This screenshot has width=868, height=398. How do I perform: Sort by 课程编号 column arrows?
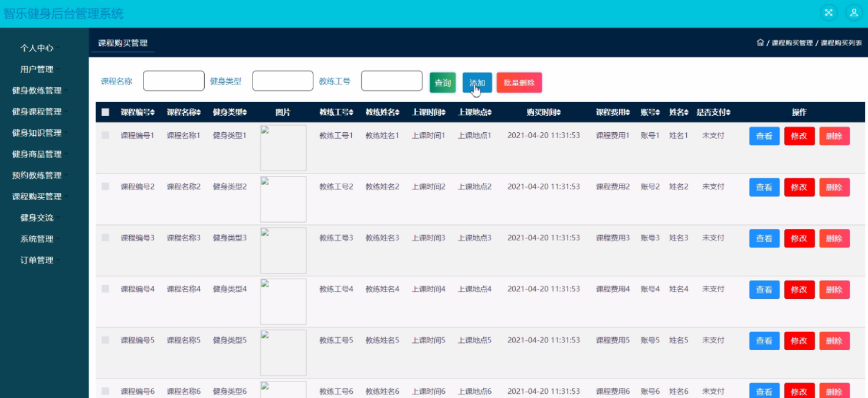click(153, 112)
